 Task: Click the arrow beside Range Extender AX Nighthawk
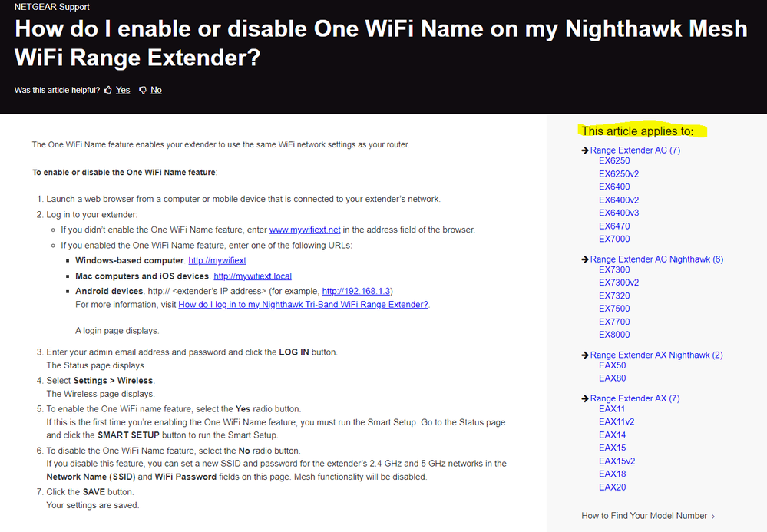coord(585,355)
